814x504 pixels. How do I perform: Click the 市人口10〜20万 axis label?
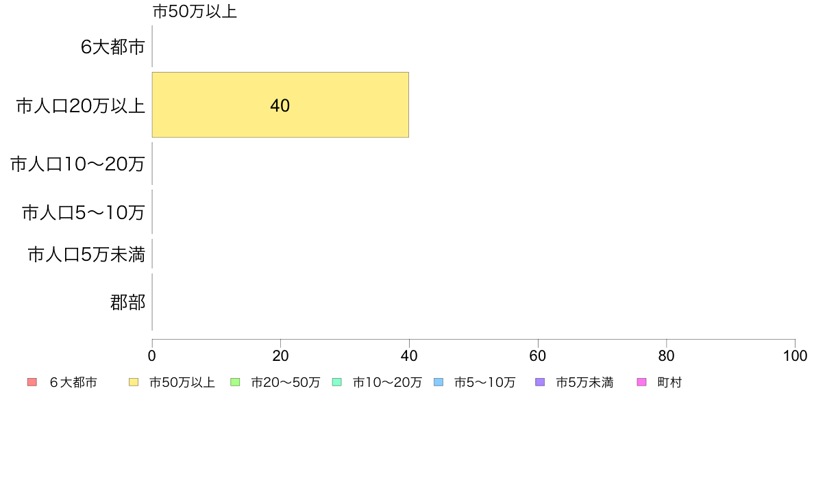click(x=77, y=164)
